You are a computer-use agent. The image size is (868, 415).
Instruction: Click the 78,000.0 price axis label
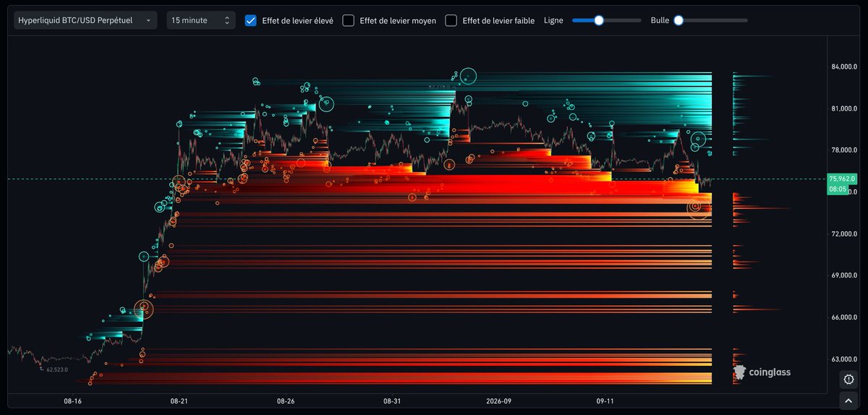844,150
